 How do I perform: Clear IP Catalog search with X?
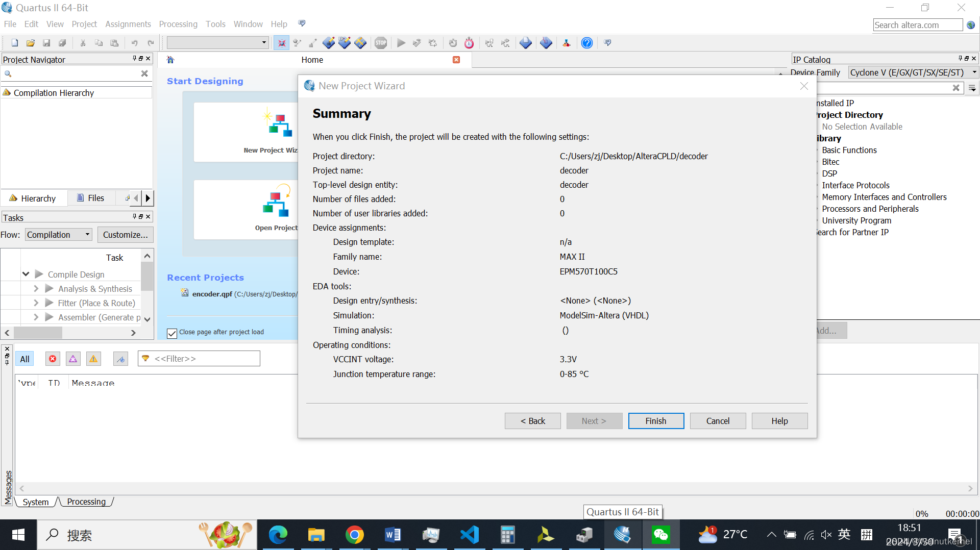click(956, 88)
